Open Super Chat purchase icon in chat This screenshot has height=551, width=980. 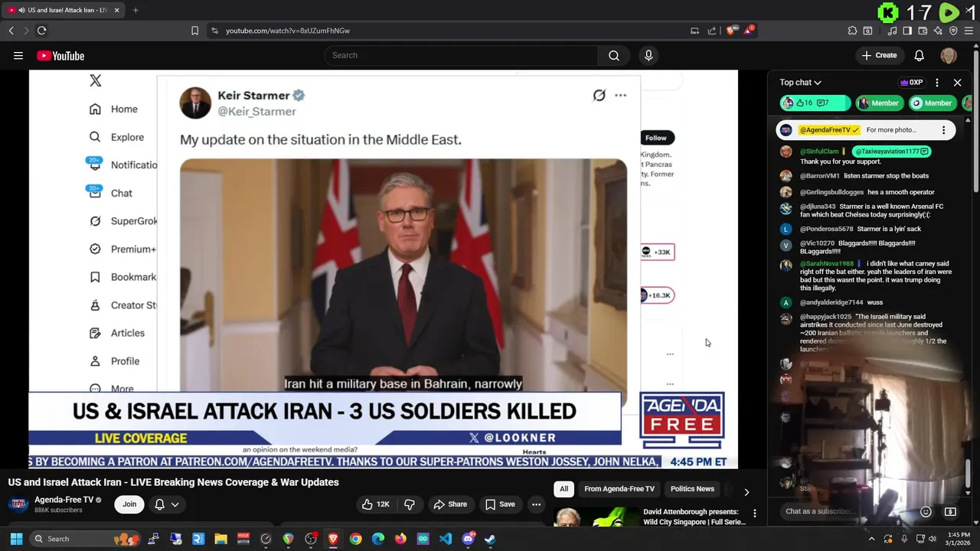tap(950, 511)
